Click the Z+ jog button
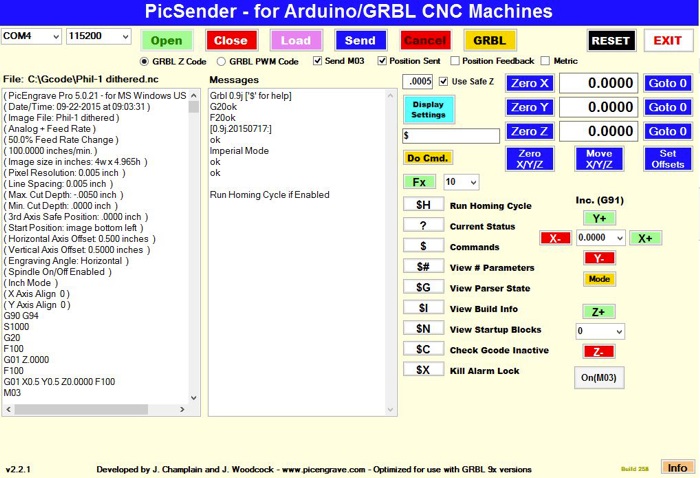The height and width of the screenshot is (478, 700). point(598,311)
